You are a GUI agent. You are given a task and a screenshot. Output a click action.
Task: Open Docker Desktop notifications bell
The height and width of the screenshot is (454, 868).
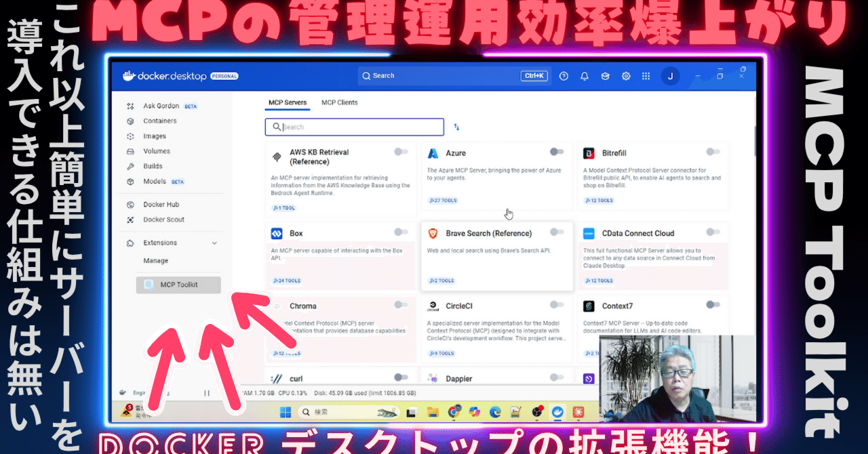coord(584,76)
